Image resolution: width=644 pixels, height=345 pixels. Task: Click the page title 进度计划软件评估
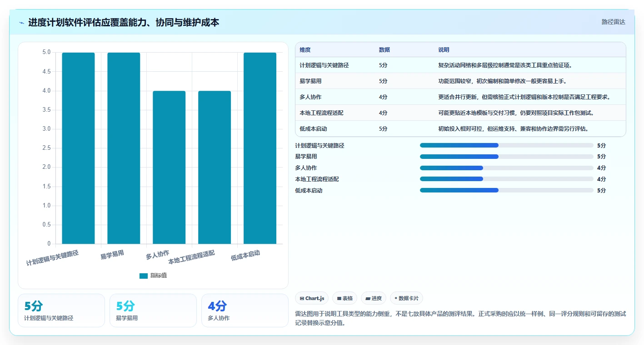pyautogui.click(x=124, y=22)
